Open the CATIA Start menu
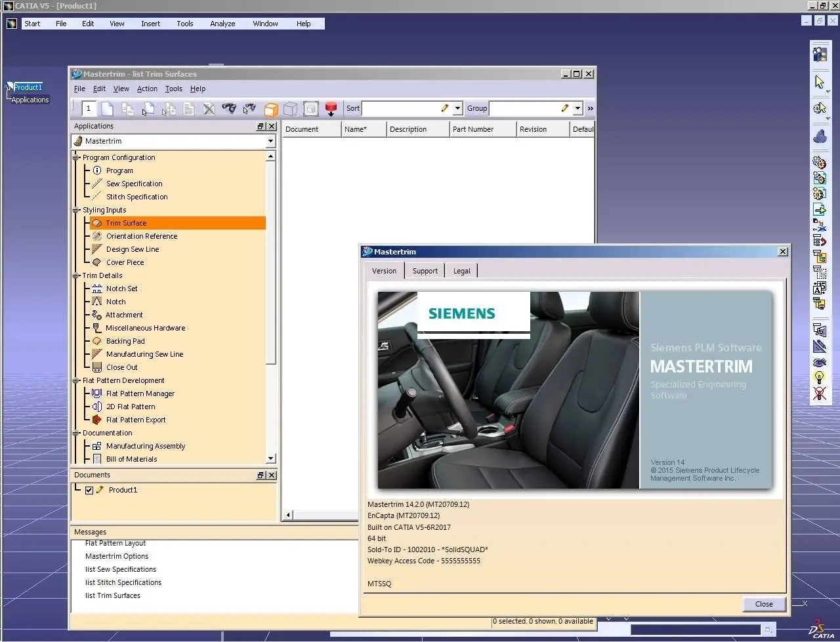The image size is (840, 642). tap(32, 24)
